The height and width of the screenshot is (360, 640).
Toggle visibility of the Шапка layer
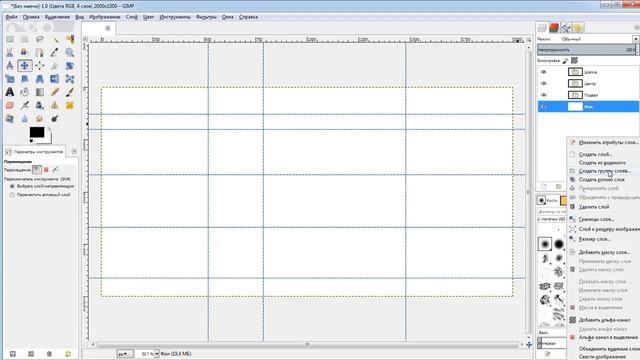point(543,72)
